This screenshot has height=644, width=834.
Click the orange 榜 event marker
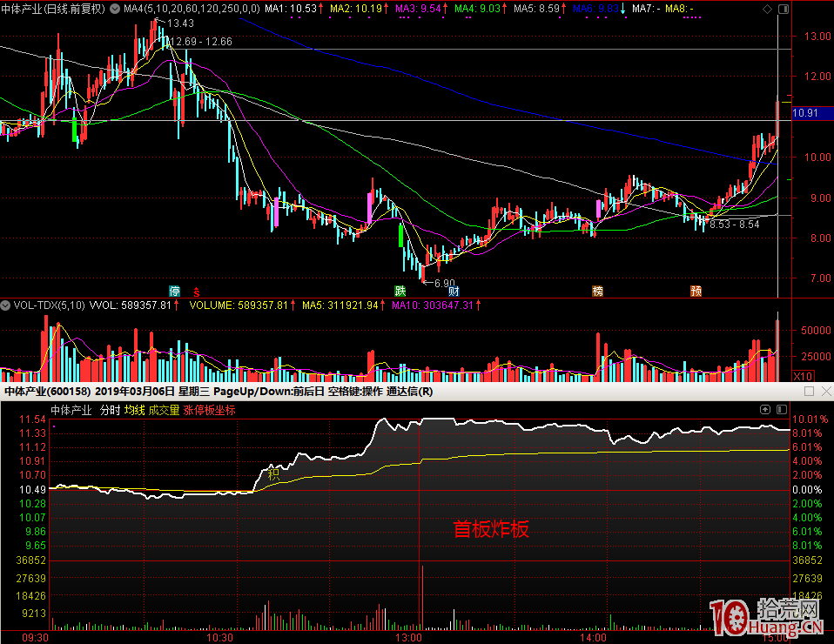tap(597, 290)
